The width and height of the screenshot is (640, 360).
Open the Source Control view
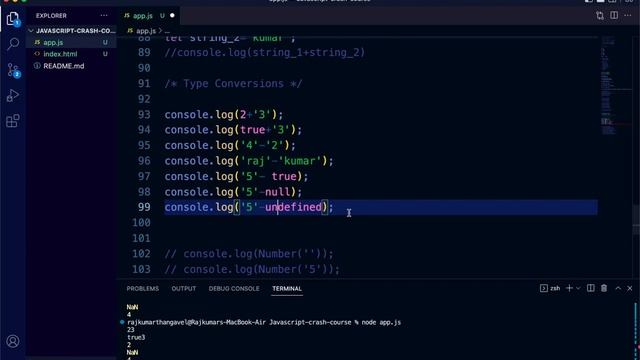[13, 70]
